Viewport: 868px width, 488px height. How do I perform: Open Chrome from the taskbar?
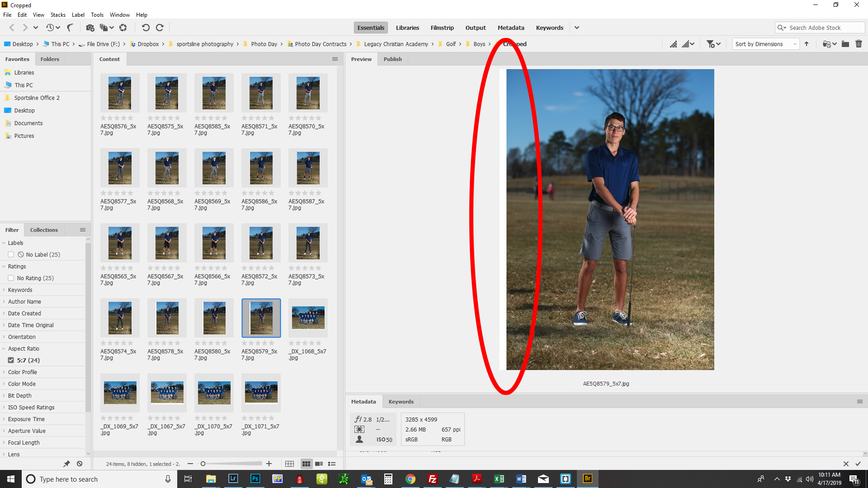tap(410, 479)
